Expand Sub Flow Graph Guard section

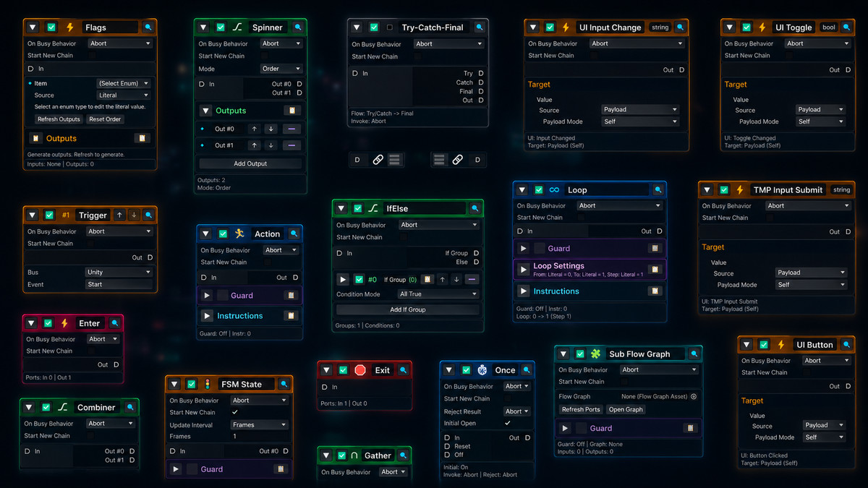coord(565,428)
